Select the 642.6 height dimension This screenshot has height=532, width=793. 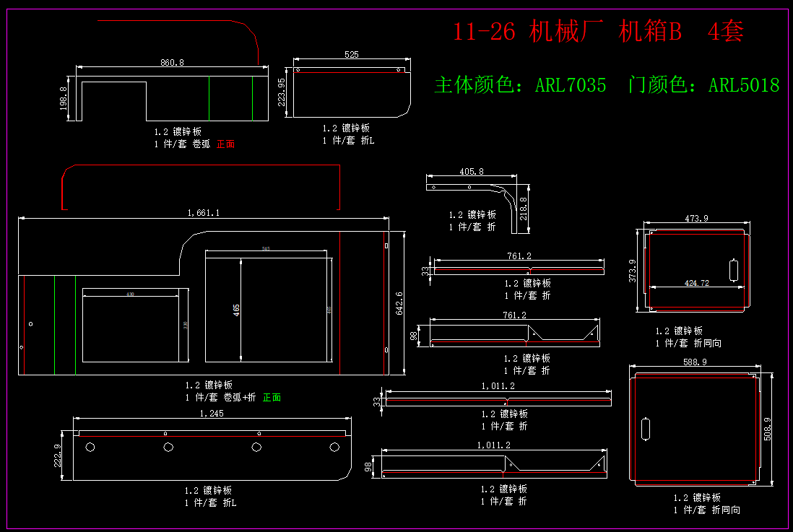[x=399, y=303]
